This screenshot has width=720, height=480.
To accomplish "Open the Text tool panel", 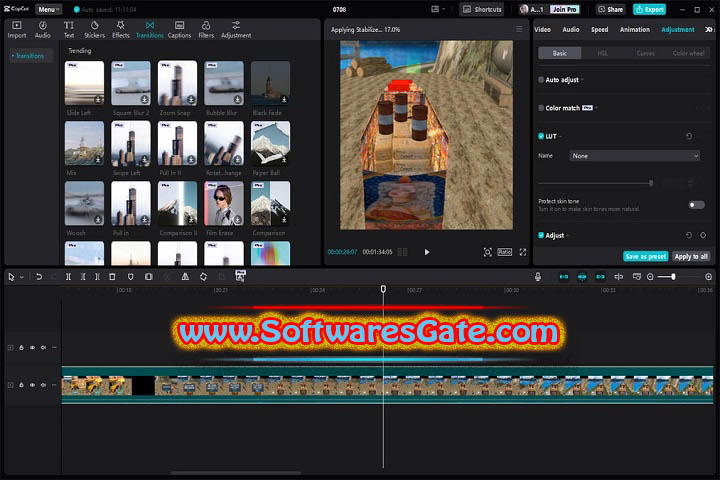I will point(69,30).
